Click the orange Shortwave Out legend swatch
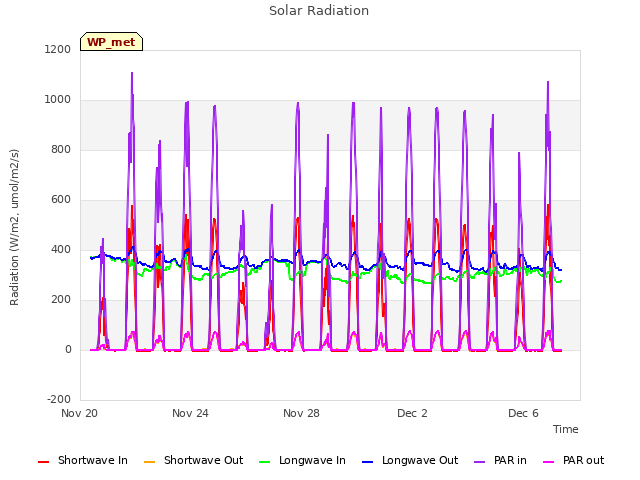640x480 pixels. [149, 462]
